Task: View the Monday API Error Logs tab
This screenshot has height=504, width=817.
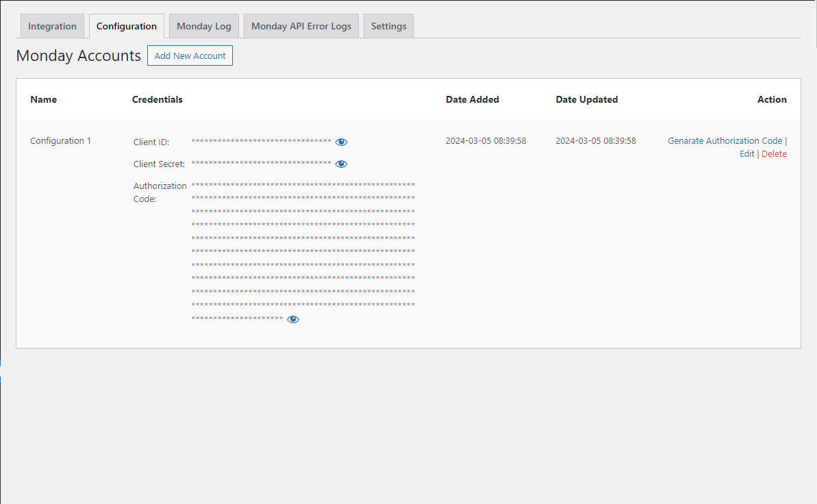Action: (301, 26)
